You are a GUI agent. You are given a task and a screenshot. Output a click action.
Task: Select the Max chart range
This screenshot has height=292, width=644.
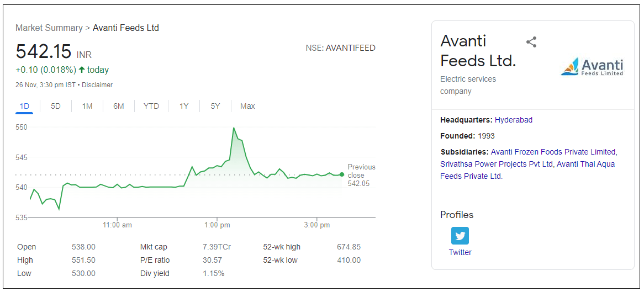[x=247, y=106]
